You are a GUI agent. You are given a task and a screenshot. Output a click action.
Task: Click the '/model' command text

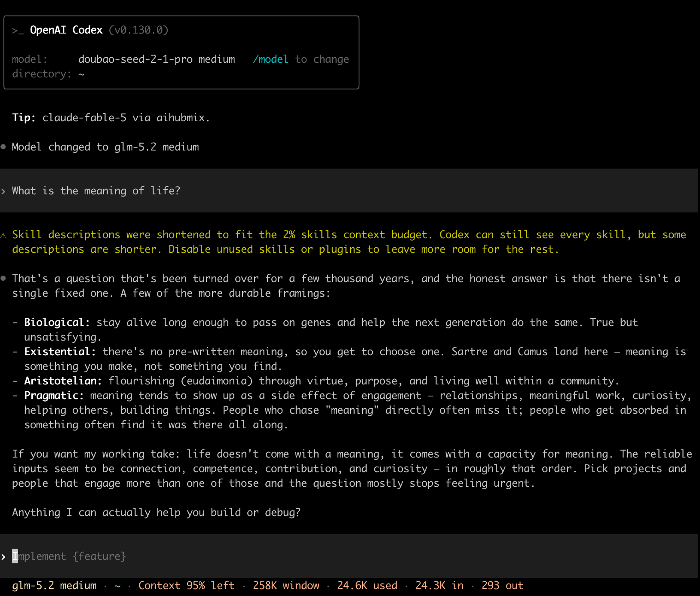pyautogui.click(x=270, y=59)
